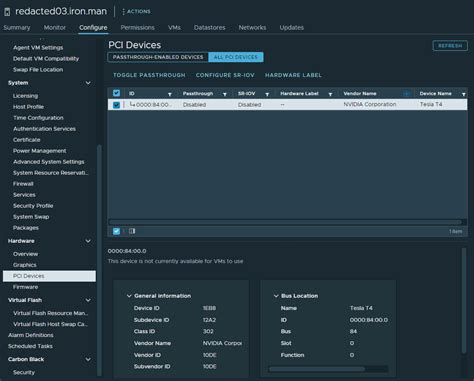The width and height of the screenshot is (474, 381).
Task: Open Scheduled Tasks
Action: pos(30,346)
